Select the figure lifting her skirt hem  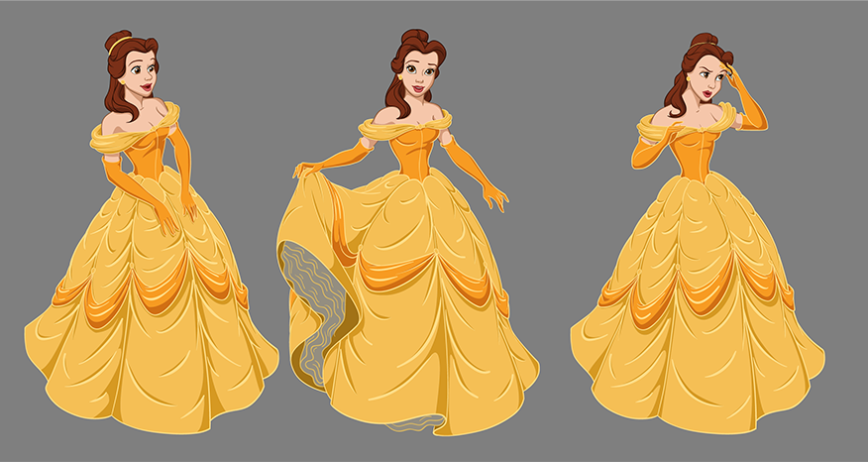[x=407, y=233]
